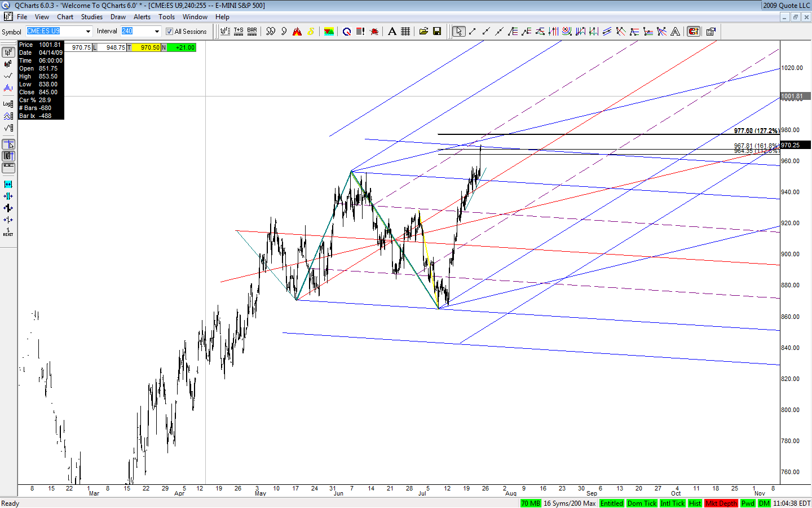
Task: Click the BAR data toolbar icon
Action: pyautogui.click(x=252, y=32)
